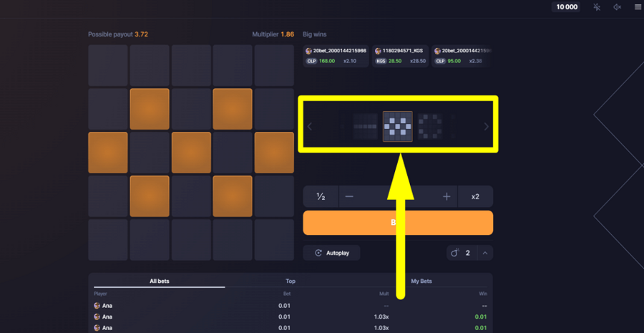This screenshot has width=644, height=333.
Task: Deselect the orange center grid tile
Action: (x=191, y=153)
